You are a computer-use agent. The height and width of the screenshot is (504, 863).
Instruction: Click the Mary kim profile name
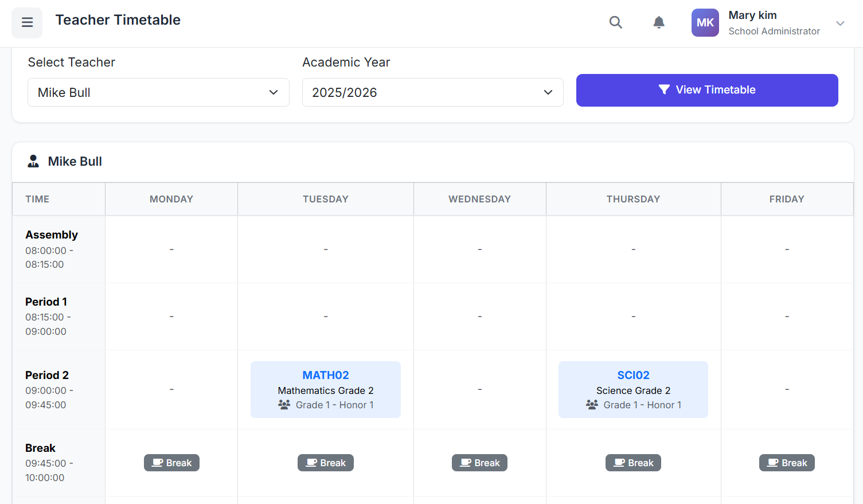[x=752, y=15]
